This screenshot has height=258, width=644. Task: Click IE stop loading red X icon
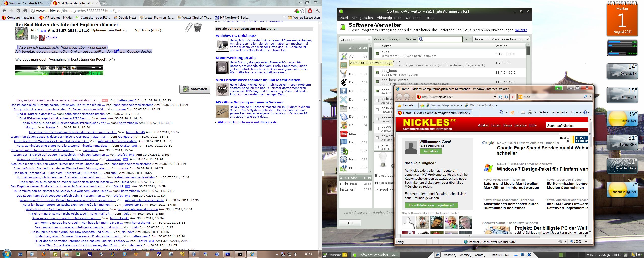coord(513,97)
